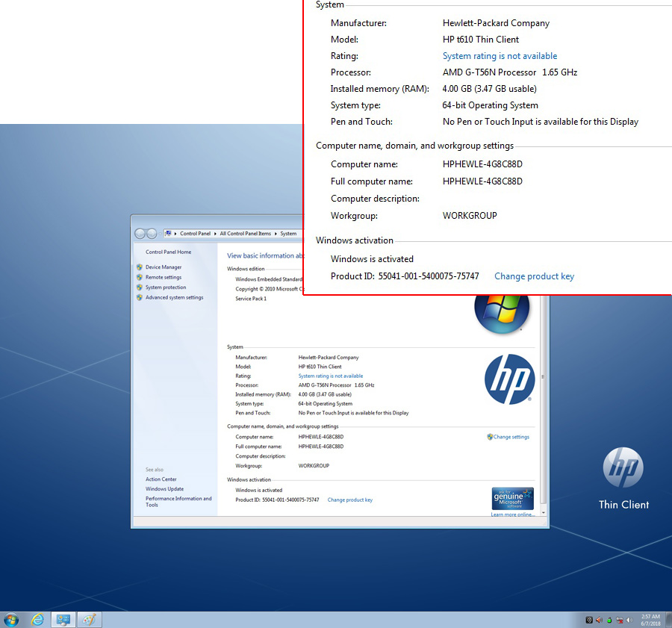Go forward using the System window forward arrow

click(152, 234)
